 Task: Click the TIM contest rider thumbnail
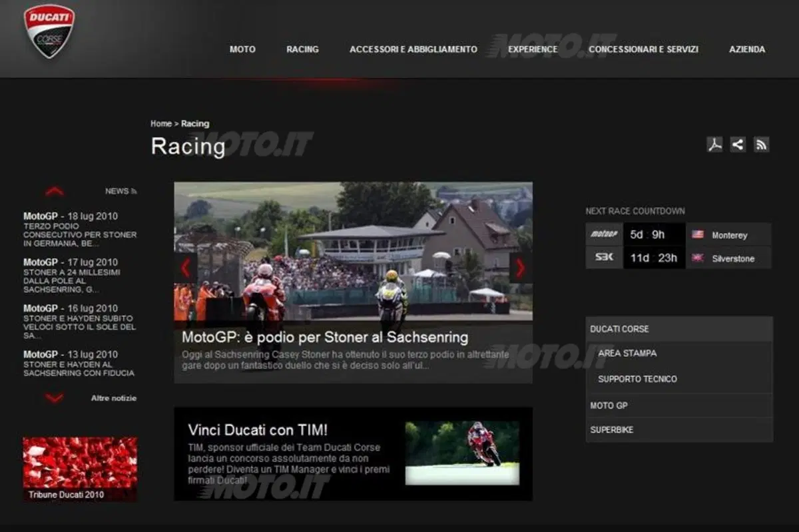tap(462, 453)
